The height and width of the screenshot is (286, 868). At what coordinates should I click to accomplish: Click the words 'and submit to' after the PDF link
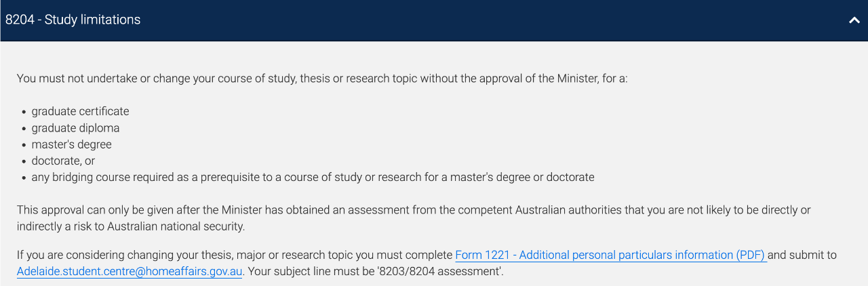click(x=803, y=255)
